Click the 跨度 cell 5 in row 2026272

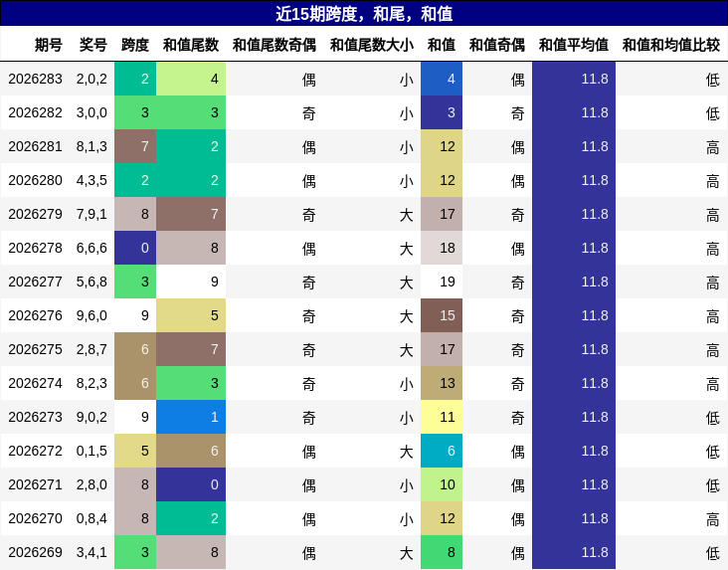135,451
